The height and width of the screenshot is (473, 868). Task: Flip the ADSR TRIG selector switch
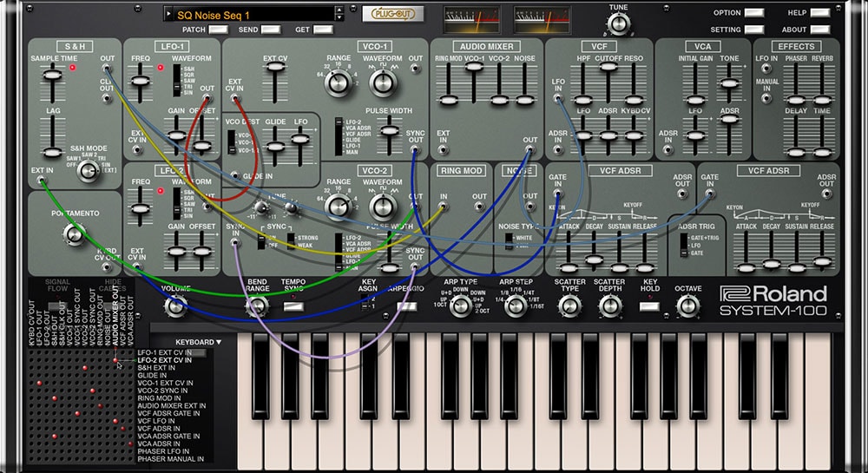(684, 245)
